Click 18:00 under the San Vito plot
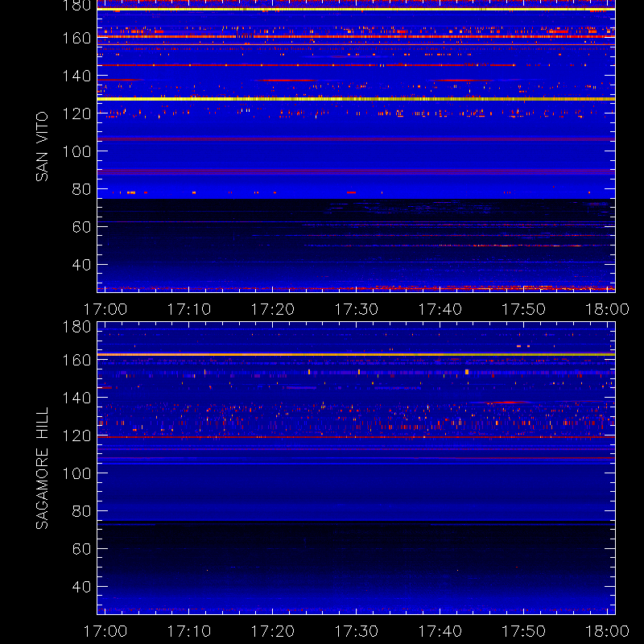The height and width of the screenshot is (644, 644). pyautogui.click(x=607, y=309)
